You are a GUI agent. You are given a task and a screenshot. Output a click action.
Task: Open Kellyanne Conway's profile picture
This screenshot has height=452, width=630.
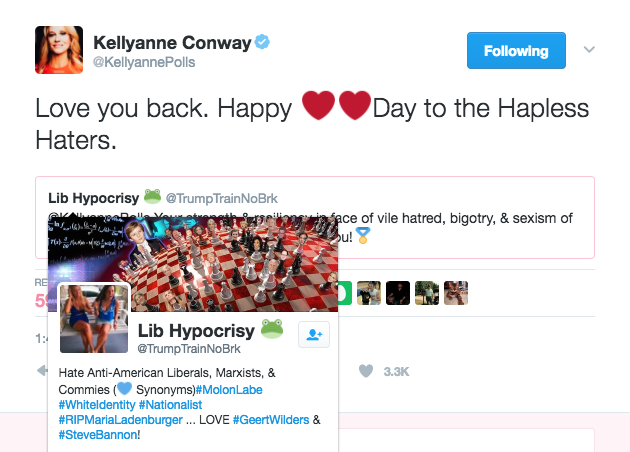coord(61,50)
